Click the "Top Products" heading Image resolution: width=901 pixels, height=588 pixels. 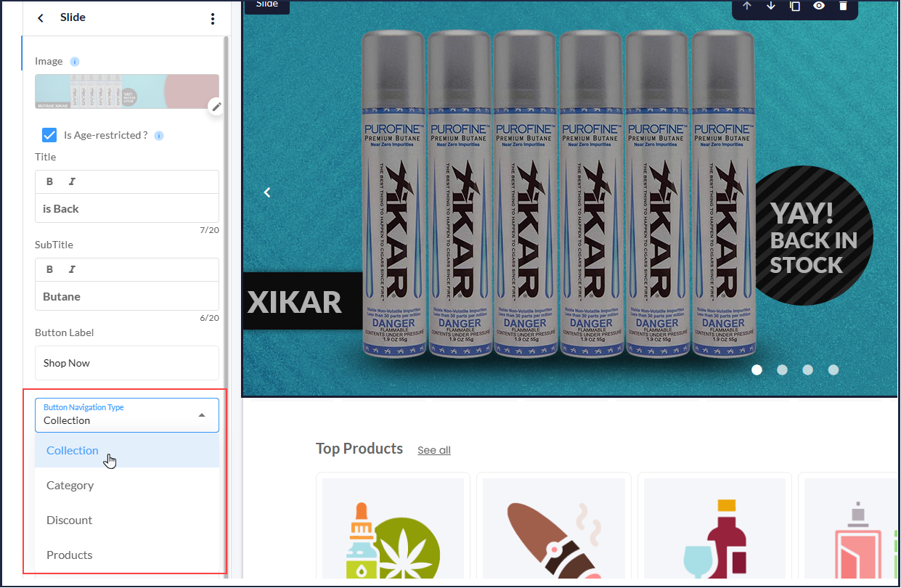(359, 449)
